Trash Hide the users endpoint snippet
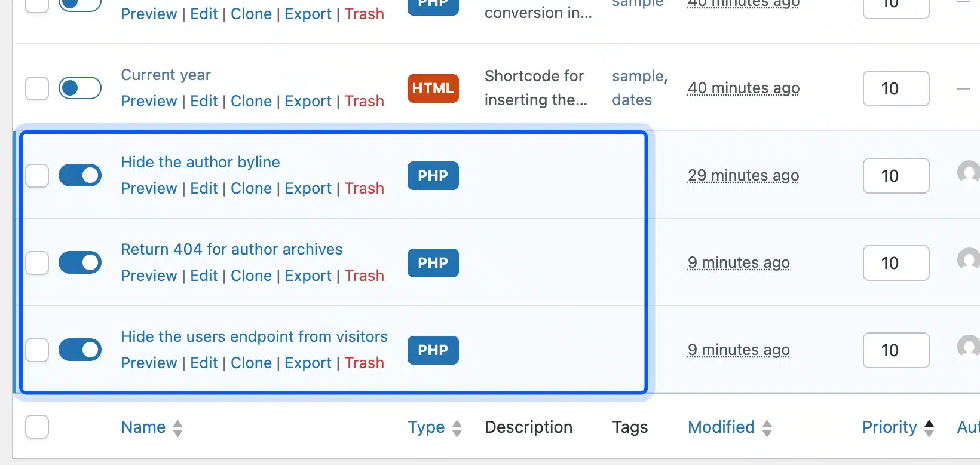This screenshot has height=465, width=980. coord(365,363)
